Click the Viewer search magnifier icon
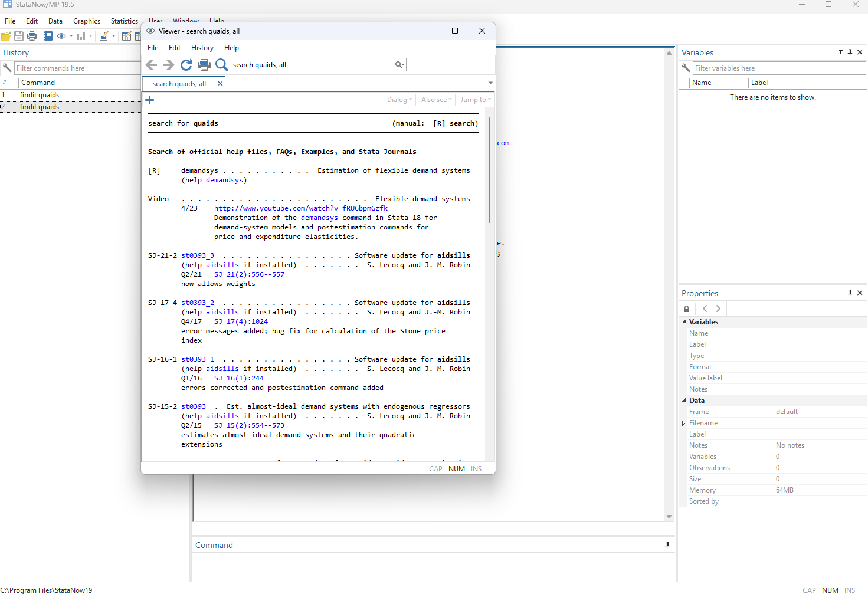 (222, 65)
